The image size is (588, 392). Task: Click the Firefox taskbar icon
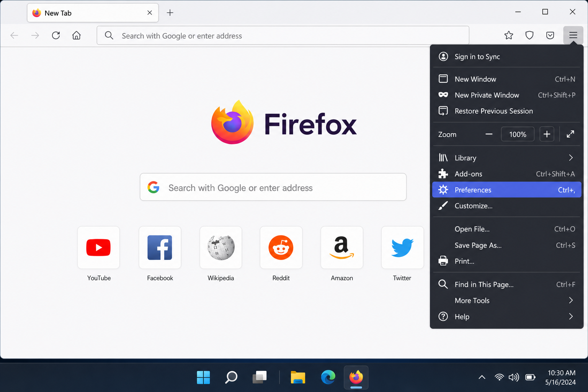coord(356,377)
